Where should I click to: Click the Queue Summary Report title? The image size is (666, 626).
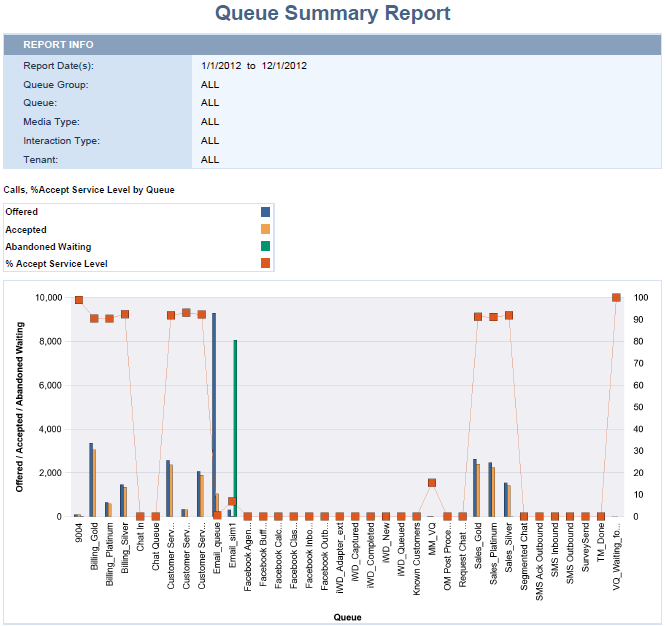tap(333, 14)
